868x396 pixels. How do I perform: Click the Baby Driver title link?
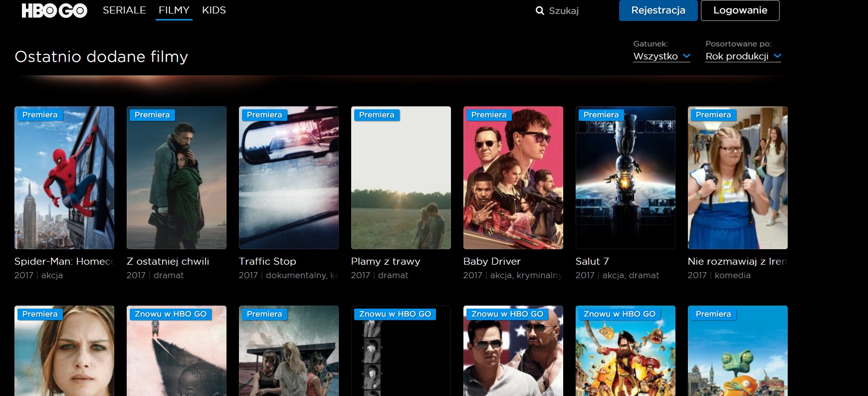point(492,261)
